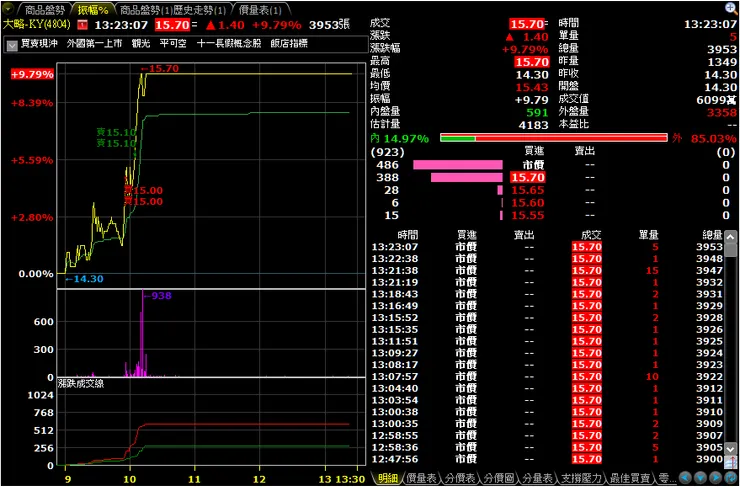The width and height of the screenshot is (740, 487).
Task: Click the +9.79% axis label on chart
Action: (33, 75)
